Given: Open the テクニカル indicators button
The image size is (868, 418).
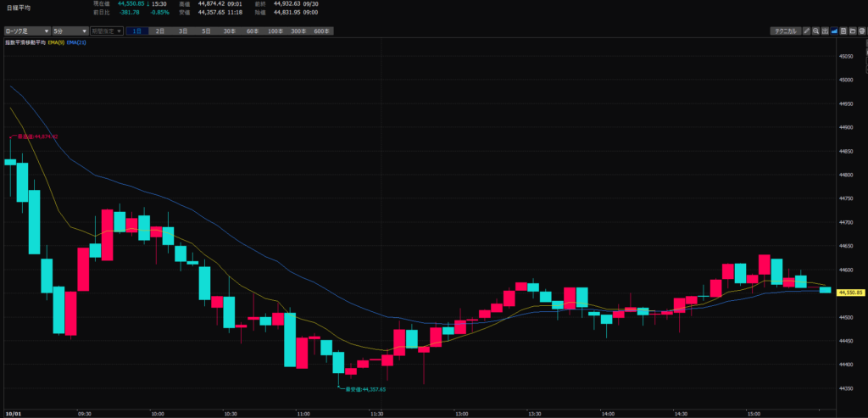Looking at the screenshot, I should point(784,31).
